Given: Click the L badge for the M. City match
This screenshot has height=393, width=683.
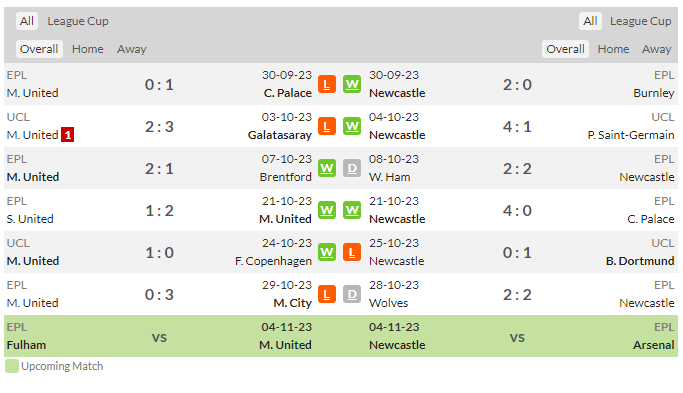Looking at the screenshot, I should pos(327,295).
